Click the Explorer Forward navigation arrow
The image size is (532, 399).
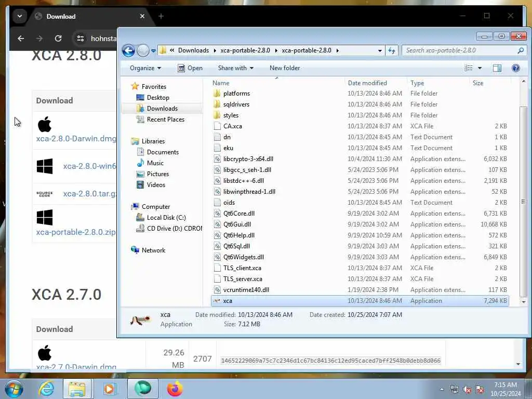pyautogui.click(x=143, y=50)
